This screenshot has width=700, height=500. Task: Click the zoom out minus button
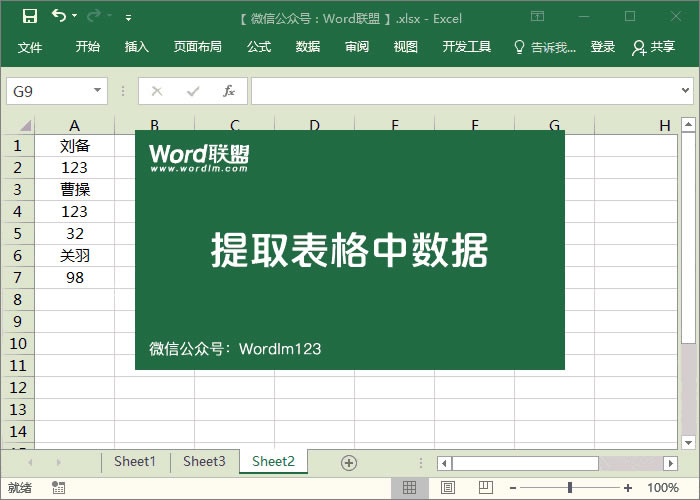click(x=513, y=488)
